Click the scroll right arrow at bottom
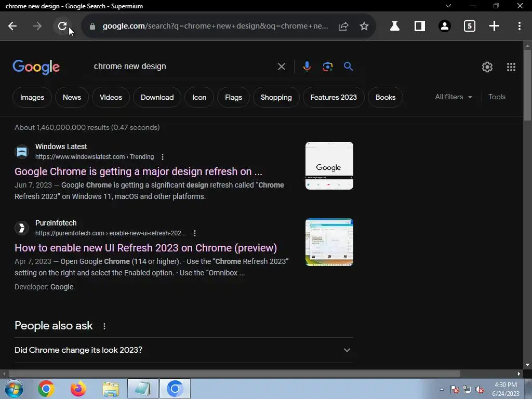The height and width of the screenshot is (399, 532). click(519, 374)
